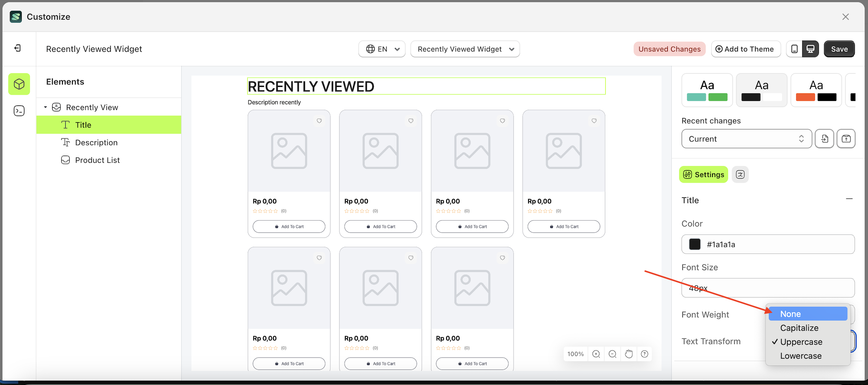
Task: Click the Add to Theme button
Action: coord(746,49)
